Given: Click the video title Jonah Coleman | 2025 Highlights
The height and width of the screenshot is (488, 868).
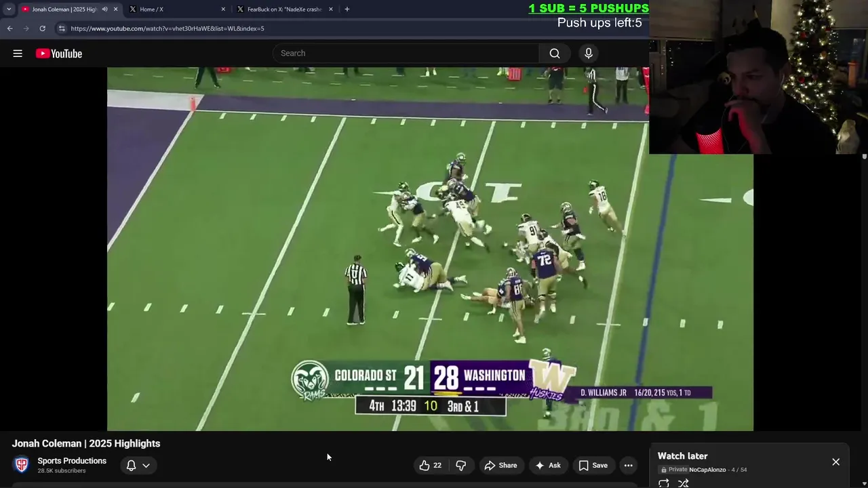Looking at the screenshot, I should (x=86, y=443).
